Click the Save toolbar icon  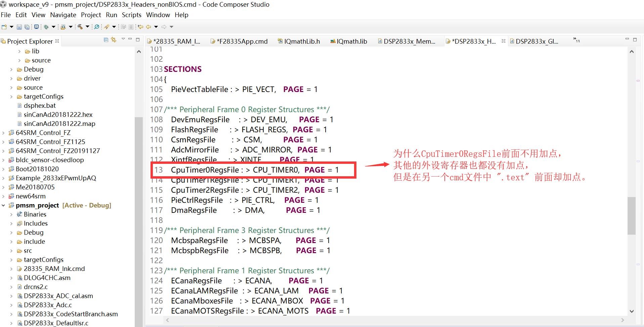coord(19,27)
